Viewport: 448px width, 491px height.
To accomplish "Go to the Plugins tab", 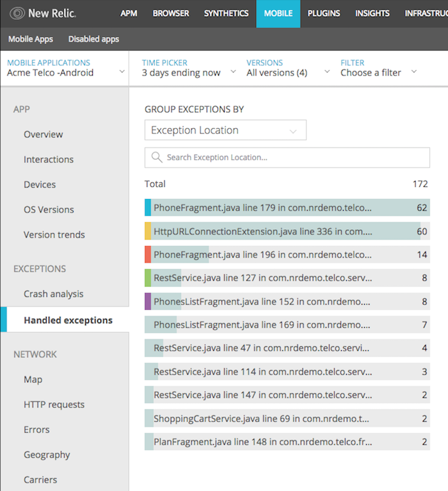I will point(323,13).
